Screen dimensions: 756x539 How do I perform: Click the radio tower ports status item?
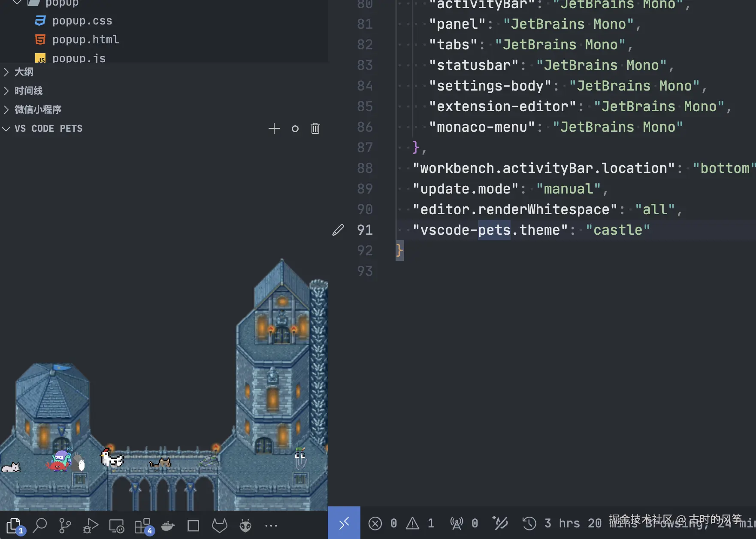(464, 523)
